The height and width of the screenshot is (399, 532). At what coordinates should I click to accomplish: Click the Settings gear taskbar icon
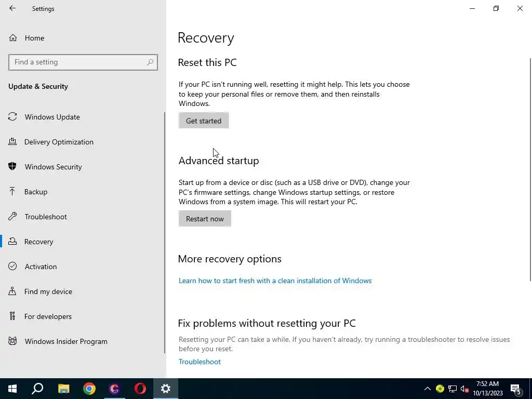[166, 389]
